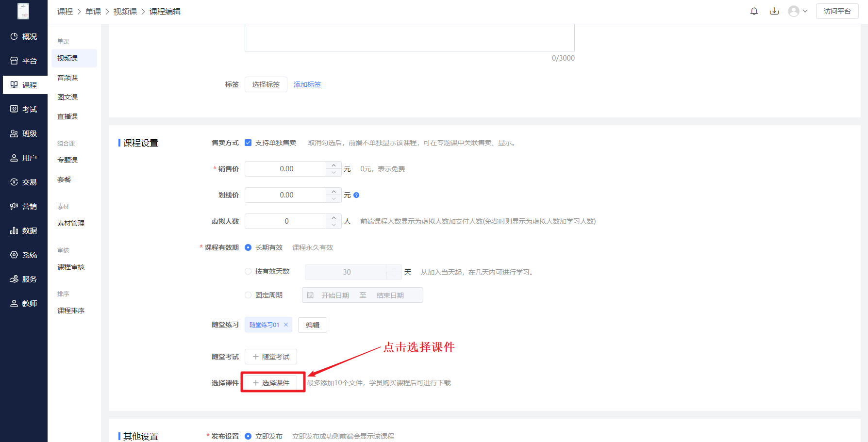Screen dimensions: 868x442
Task: Select 立即发布 radio option
Action: click(x=248, y=436)
